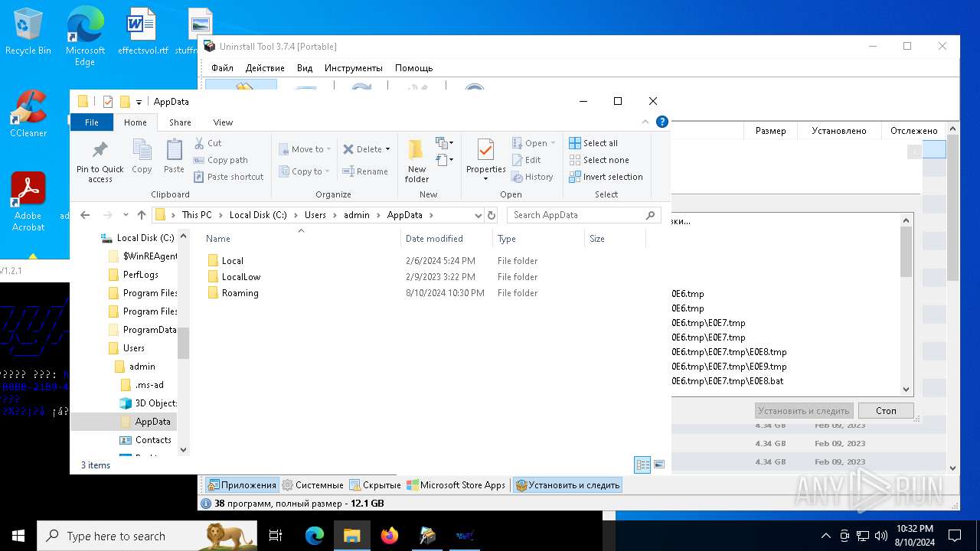Click Edit in the Open group
Image resolution: width=980 pixels, height=551 pixels.
click(x=526, y=160)
